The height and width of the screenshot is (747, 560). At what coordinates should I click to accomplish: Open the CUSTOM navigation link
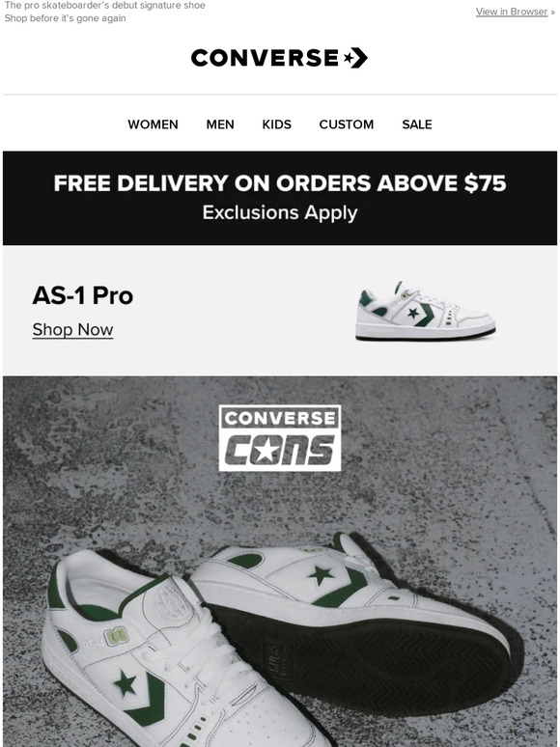click(347, 124)
